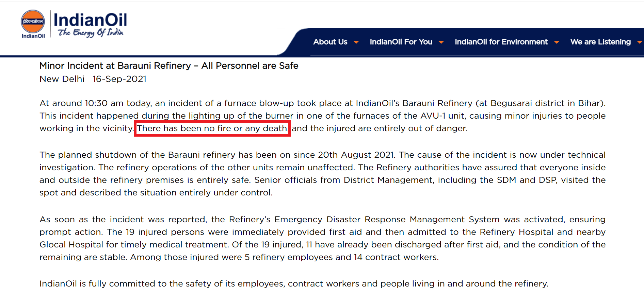Expand the arrow beside IndianOil For You
The image size is (644, 295).
441,42
